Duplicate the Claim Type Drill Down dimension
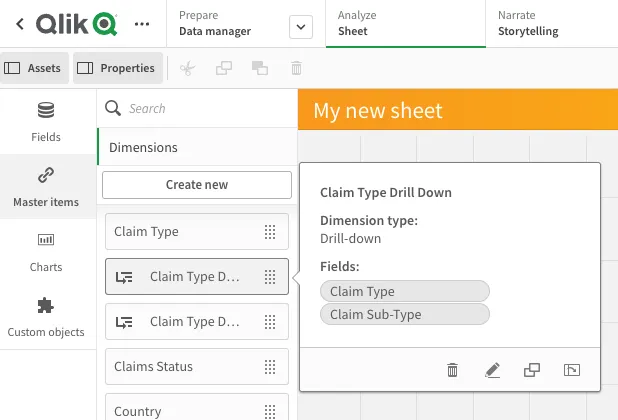The width and height of the screenshot is (618, 420). click(x=532, y=370)
